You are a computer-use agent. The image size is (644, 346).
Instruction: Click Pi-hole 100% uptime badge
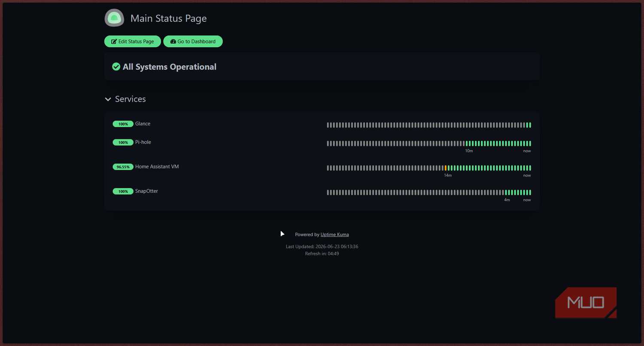123,143
